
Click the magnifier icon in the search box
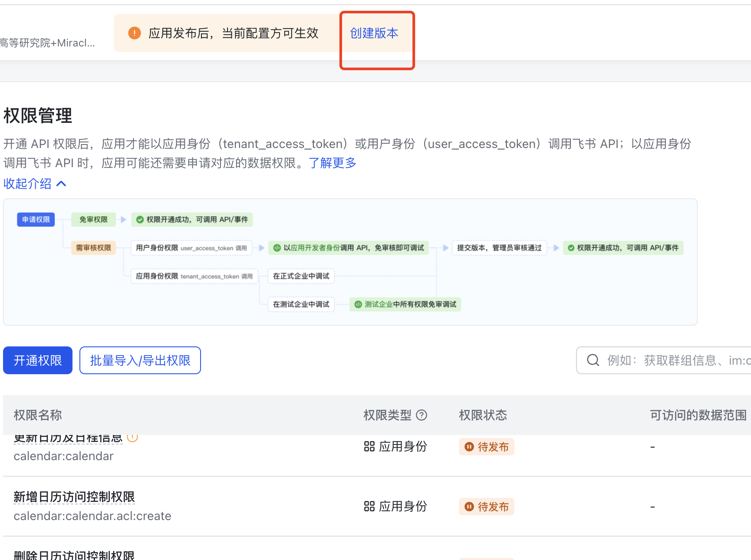tap(593, 360)
